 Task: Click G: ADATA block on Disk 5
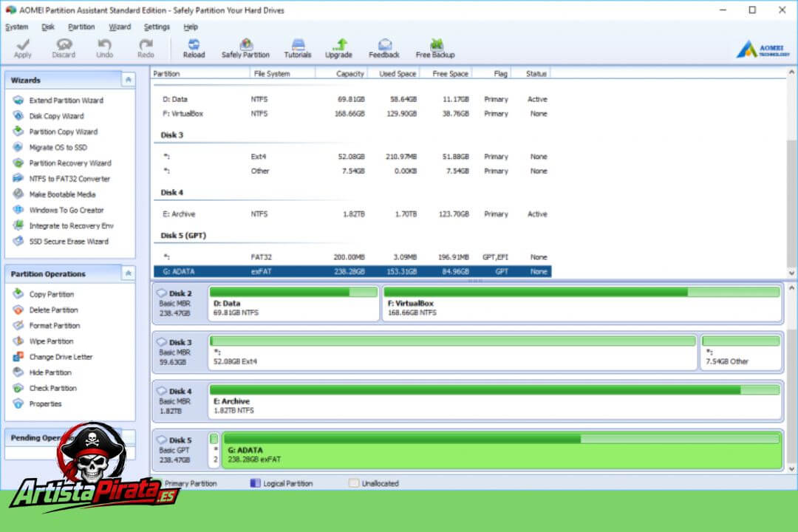coord(502,450)
